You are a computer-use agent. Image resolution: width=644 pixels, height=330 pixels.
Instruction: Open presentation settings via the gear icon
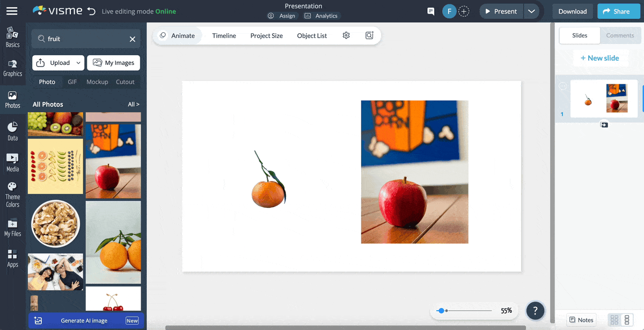tap(346, 35)
